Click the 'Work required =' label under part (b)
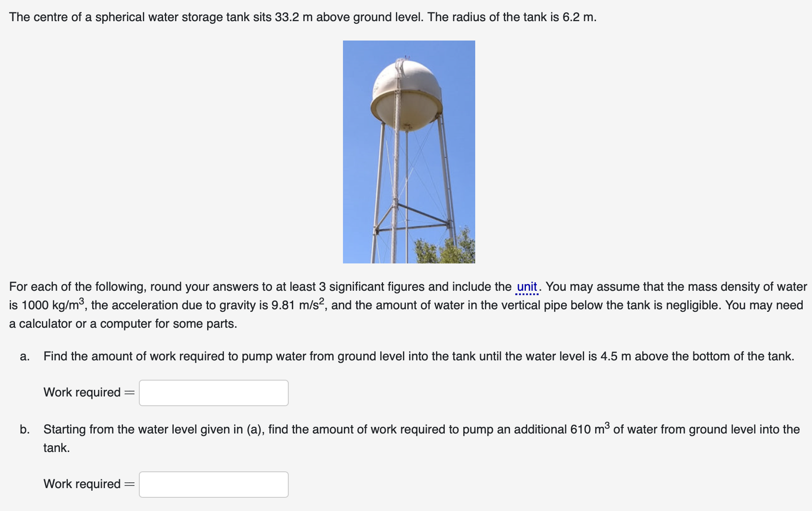The height and width of the screenshot is (511, 812). (87, 484)
